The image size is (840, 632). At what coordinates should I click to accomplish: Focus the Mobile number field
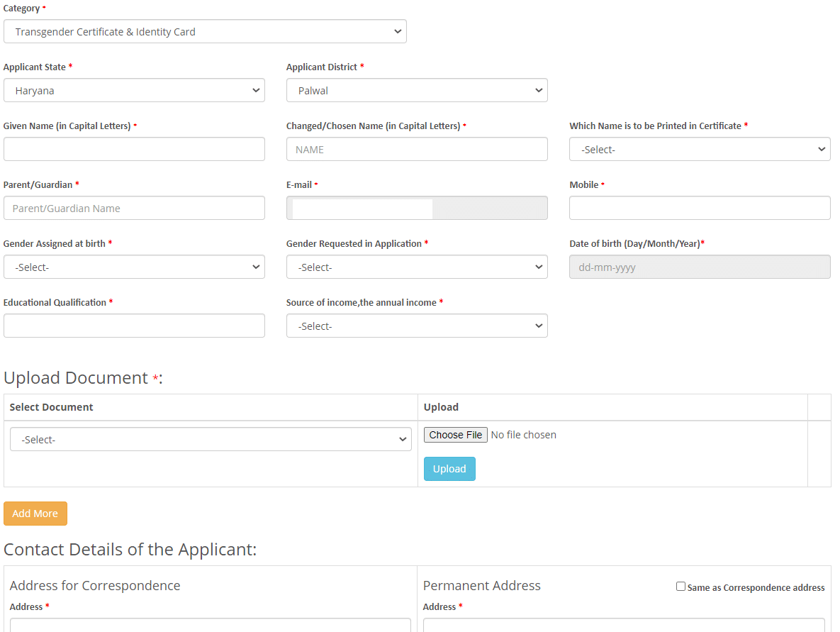[x=700, y=209]
